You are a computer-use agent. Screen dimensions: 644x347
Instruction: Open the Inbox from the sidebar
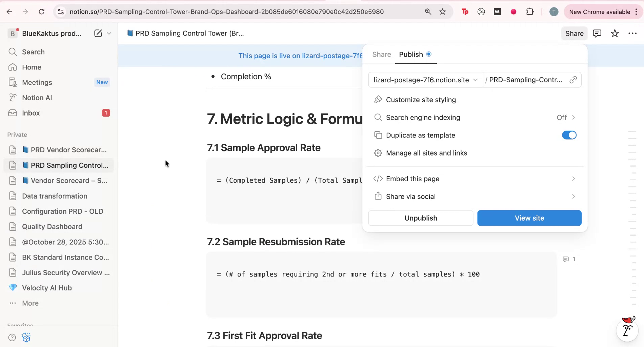coord(31,113)
